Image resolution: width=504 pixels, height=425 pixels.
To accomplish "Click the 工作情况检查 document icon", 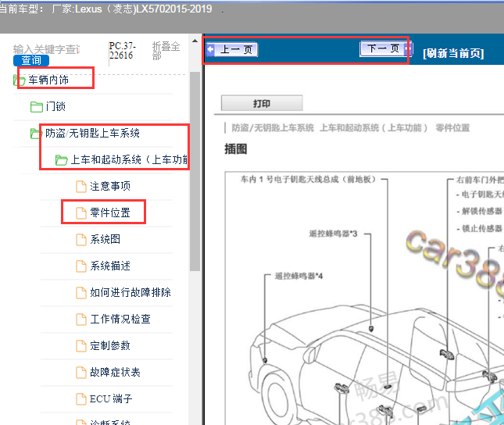I will click(81, 320).
